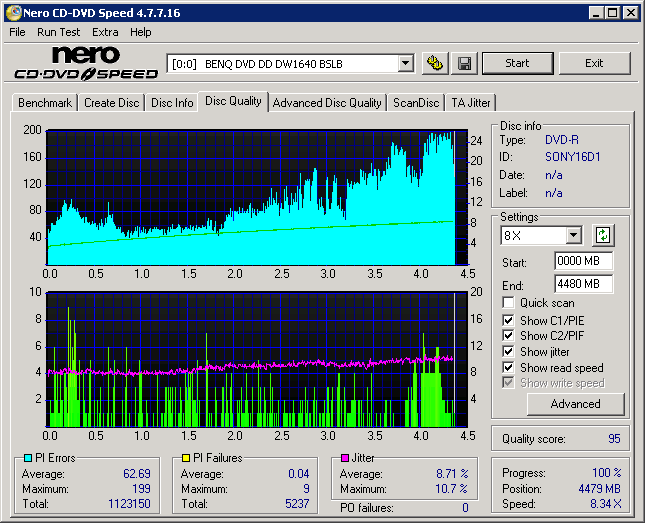Screen dimensions: 645x523
Task: Switch to the TA Jitter tab
Action: [470, 103]
